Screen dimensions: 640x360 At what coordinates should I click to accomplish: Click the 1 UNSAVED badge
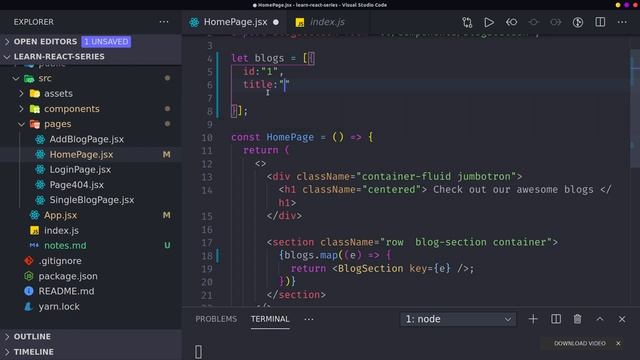click(x=106, y=42)
